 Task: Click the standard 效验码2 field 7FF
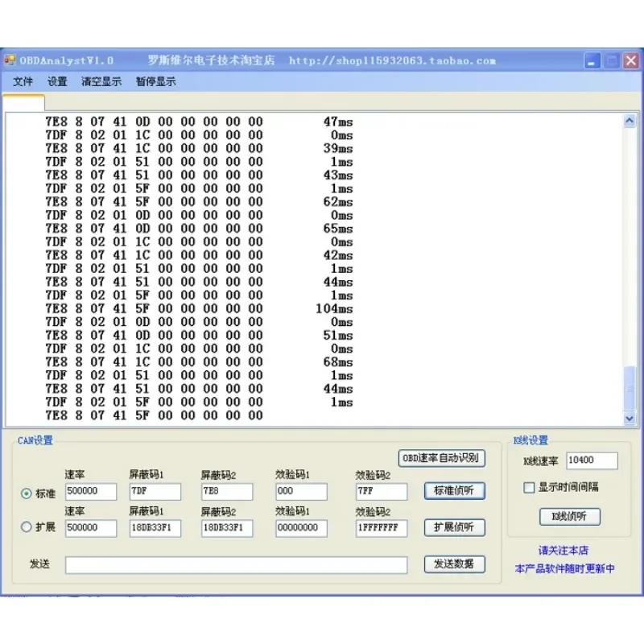(382, 491)
